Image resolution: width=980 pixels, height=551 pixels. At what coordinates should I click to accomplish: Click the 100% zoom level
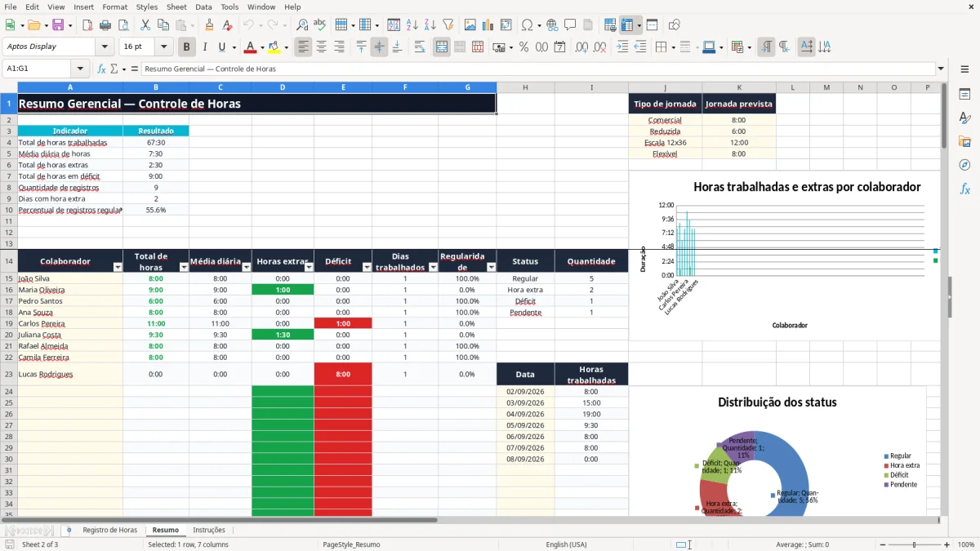(x=966, y=544)
